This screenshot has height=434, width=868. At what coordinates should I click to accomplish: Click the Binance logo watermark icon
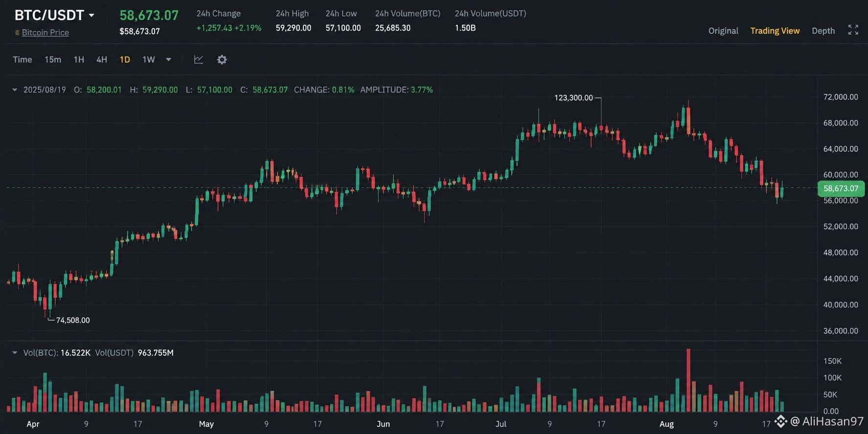tap(780, 421)
